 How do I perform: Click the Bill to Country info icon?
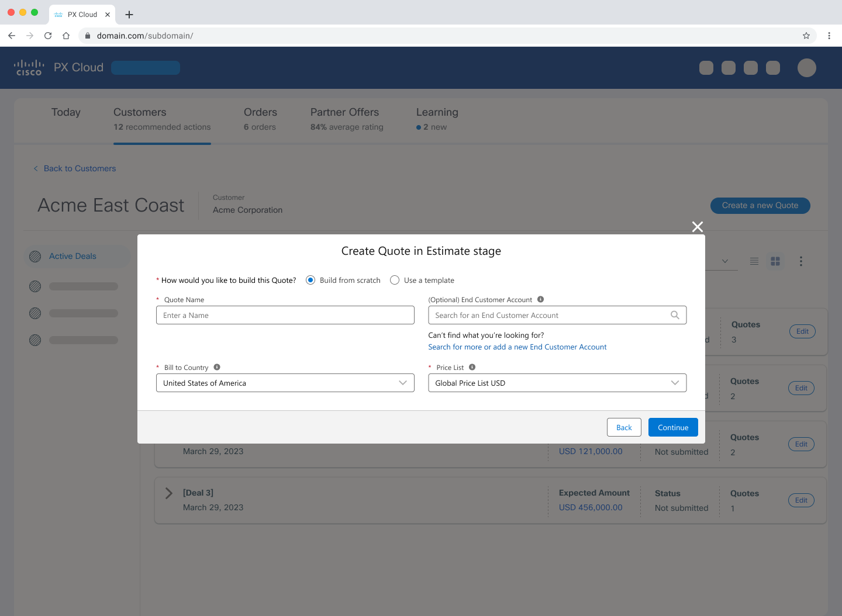pyautogui.click(x=217, y=367)
